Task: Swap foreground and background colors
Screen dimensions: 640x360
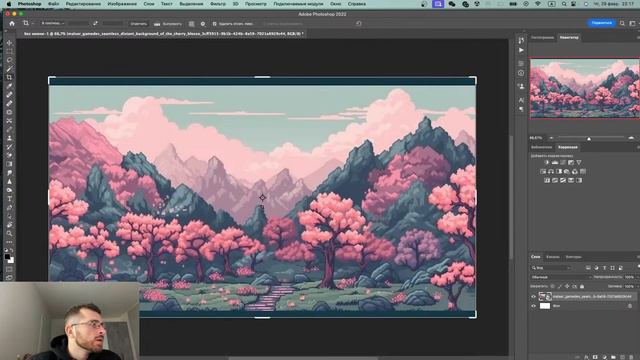Action: point(11,251)
